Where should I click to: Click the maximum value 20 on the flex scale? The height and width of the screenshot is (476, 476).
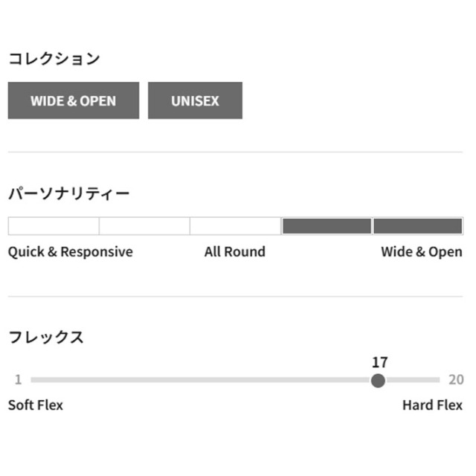click(456, 379)
